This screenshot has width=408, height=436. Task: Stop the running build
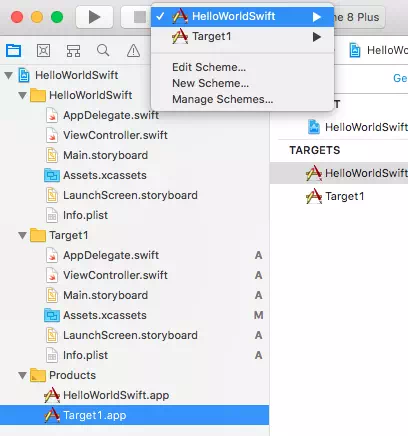[x=139, y=17]
